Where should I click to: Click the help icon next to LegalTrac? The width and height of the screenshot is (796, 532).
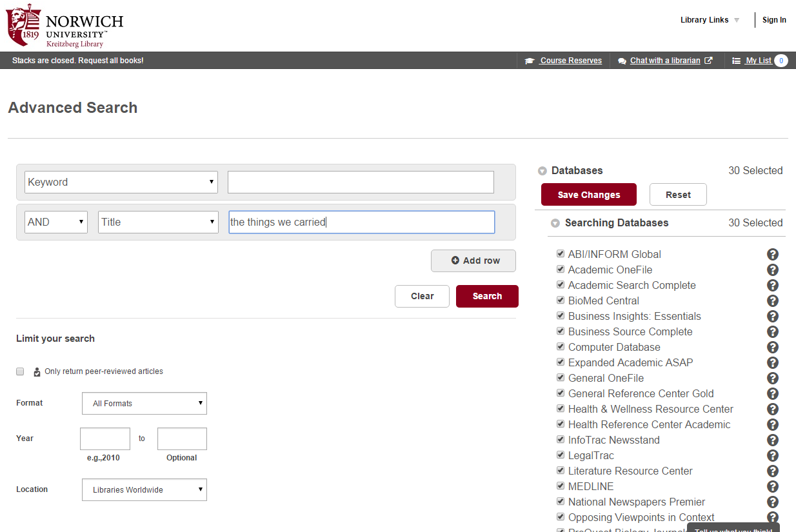click(x=773, y=455)
